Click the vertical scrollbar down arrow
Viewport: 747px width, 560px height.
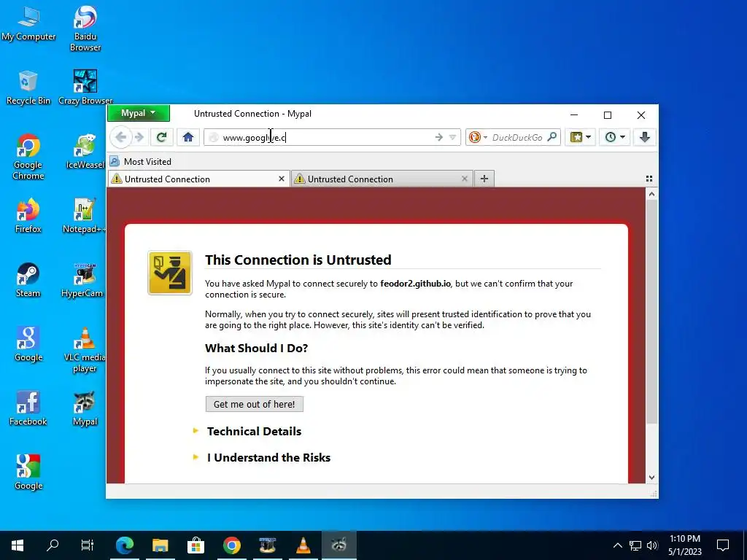[651, 478]
